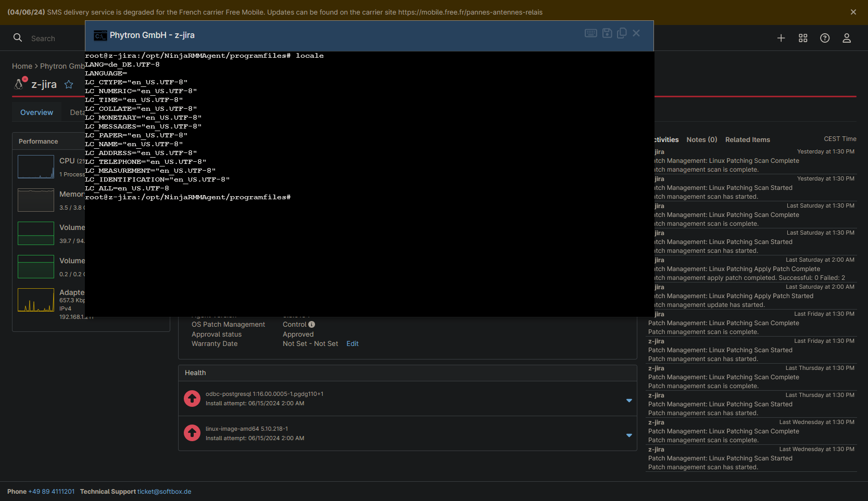Image resolution: width=868 pixels, height=501 pixels.
Task: Dismiss the SMS delivery warning banner
Action: (x=853, y=12)
